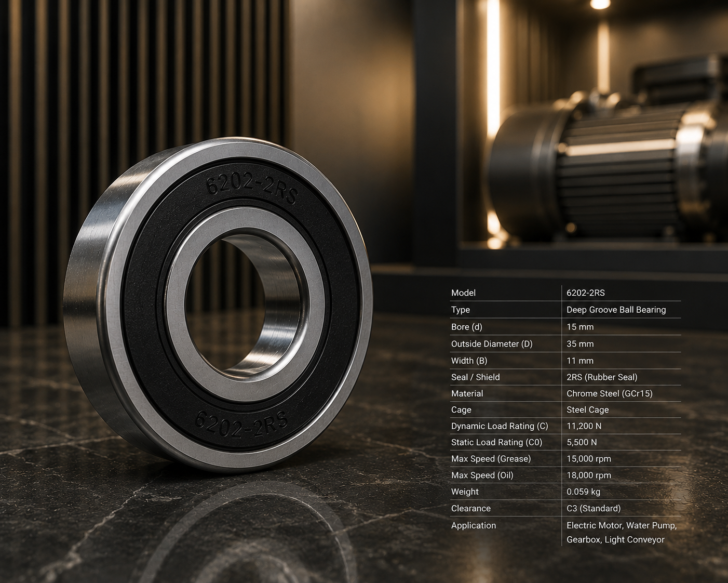Select the "15,000 rpm" grease speed value

coord(589,459)
